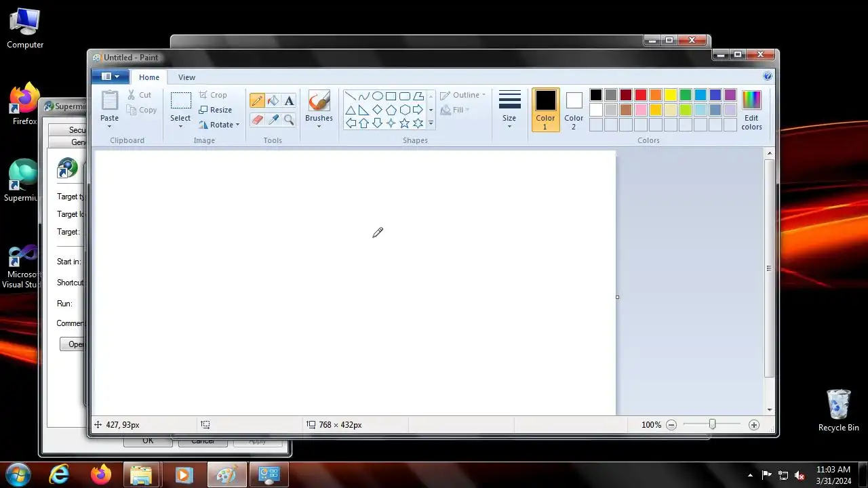Viewport: 868px width, 488px height.
Task: Select the Text tool
Action: pos(289,101)
